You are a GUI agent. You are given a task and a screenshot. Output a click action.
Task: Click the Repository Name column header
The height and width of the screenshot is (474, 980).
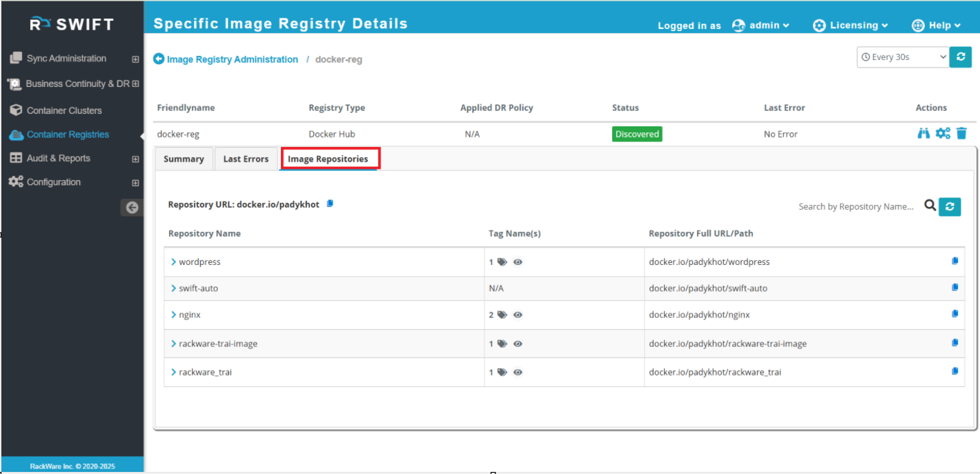pos(204,233)
